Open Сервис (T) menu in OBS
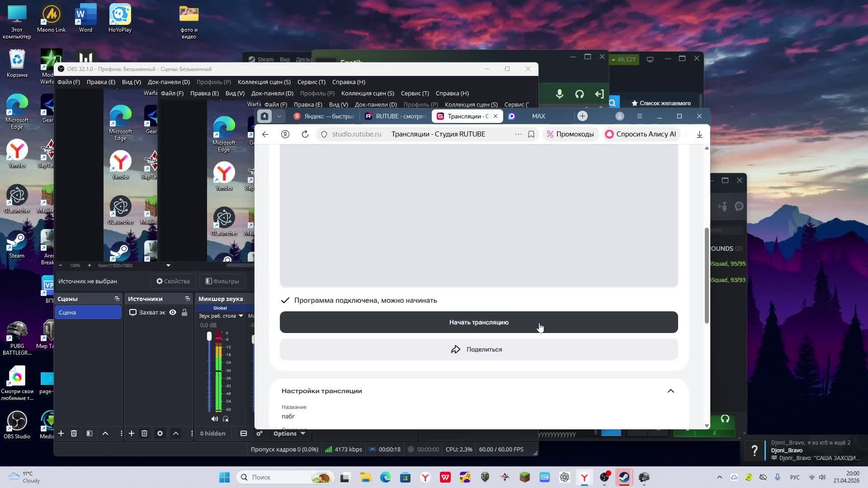Viewport: 868px width, 488px height. tap(311, 82)
